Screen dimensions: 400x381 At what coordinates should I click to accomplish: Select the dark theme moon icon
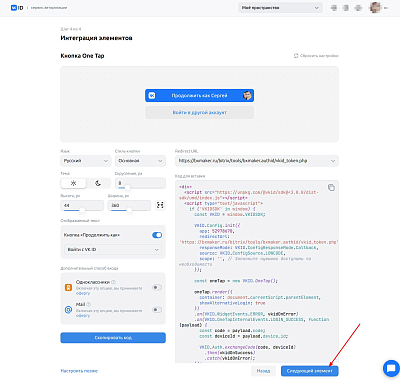point(98,183)
